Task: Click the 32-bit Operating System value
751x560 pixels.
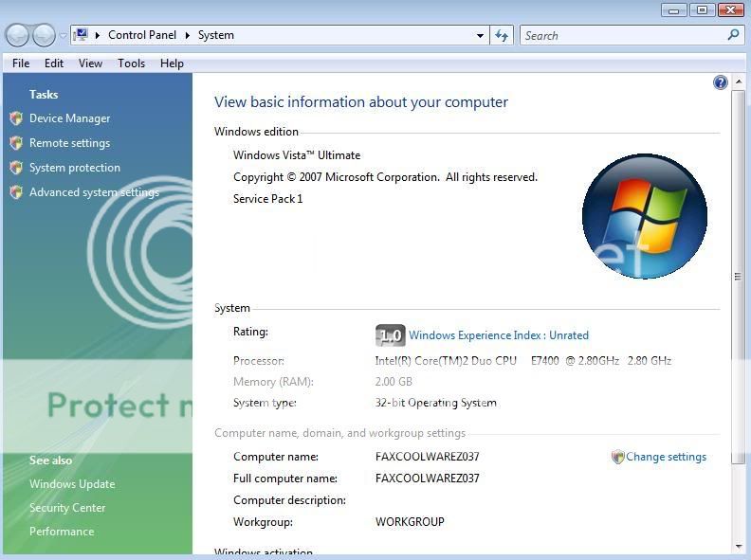Action: pyautogui.click(x=436, y=403)
